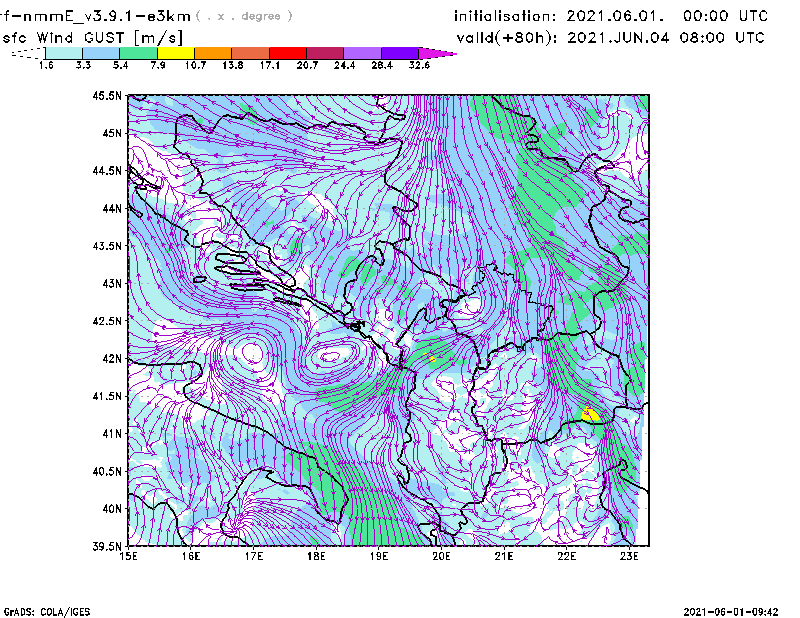Click the 41N latitude label
Image resolution: width=800 pixels, height=618 pixels.
[x=112, y=433]
